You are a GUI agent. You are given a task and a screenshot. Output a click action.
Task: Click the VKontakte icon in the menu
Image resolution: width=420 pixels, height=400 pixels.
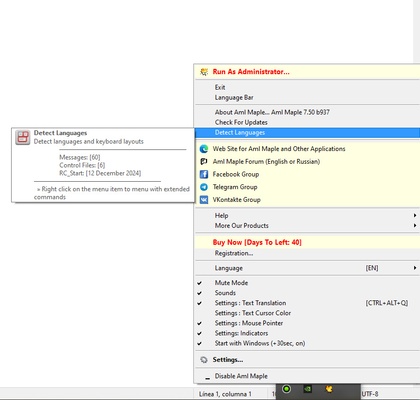tap(204, 200)
